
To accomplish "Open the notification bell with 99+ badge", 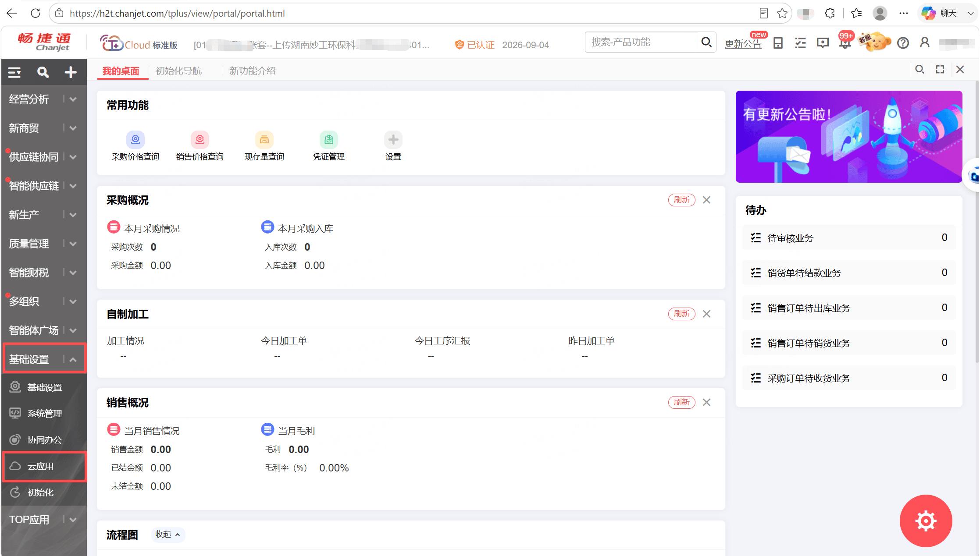I will click(845, 42).
